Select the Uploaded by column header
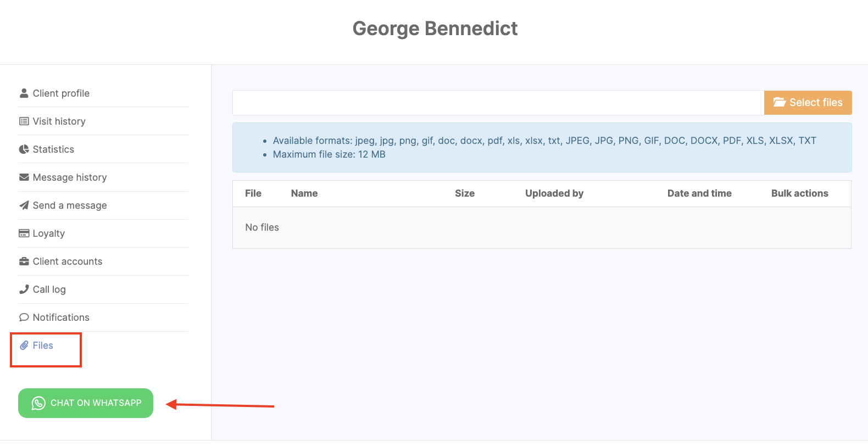This screenshot has height=446, width=868. coord(554,193)
